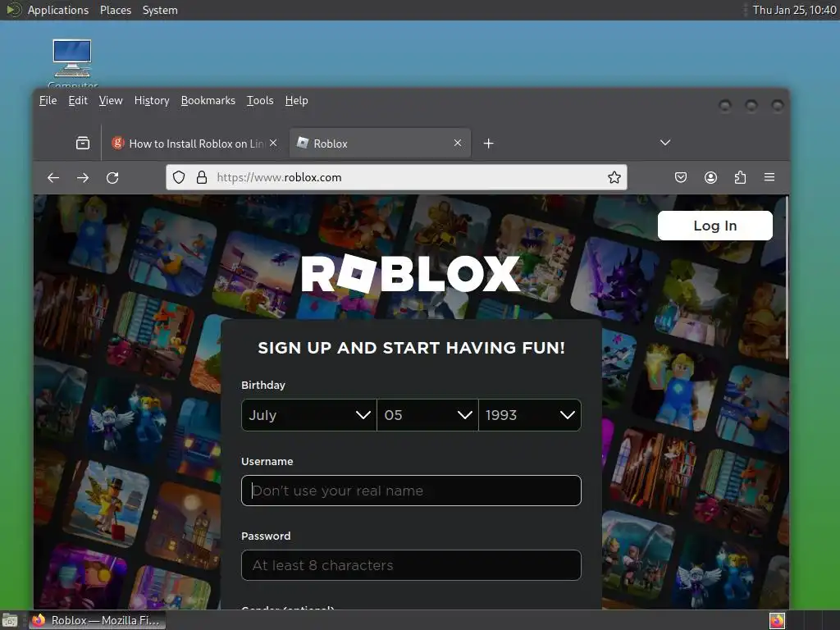Click the show desktop icon in bottom panel
This screenshot has height=630, width=840.
coord(9,620)
